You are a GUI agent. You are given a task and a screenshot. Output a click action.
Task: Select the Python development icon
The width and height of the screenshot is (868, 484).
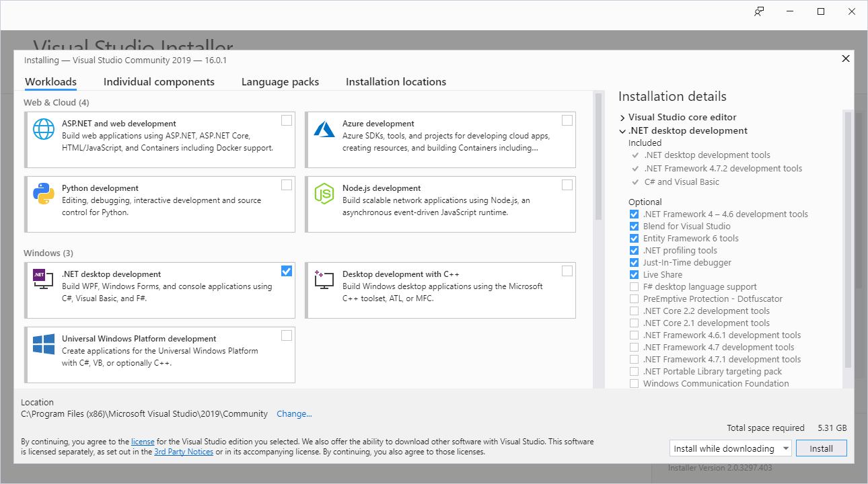[43, 194]
